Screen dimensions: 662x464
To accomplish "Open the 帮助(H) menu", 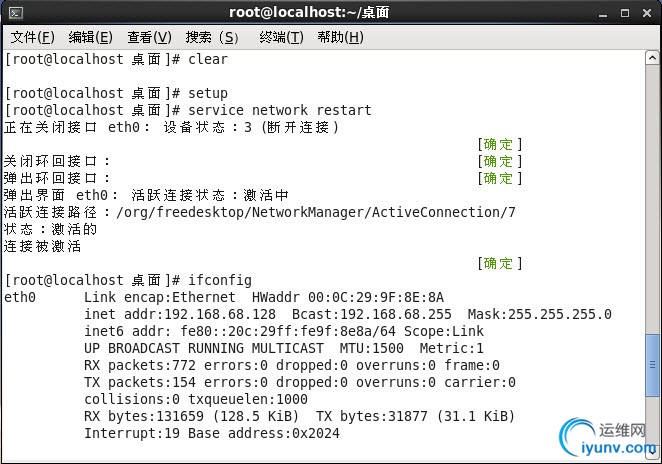I will click(340, 37).
